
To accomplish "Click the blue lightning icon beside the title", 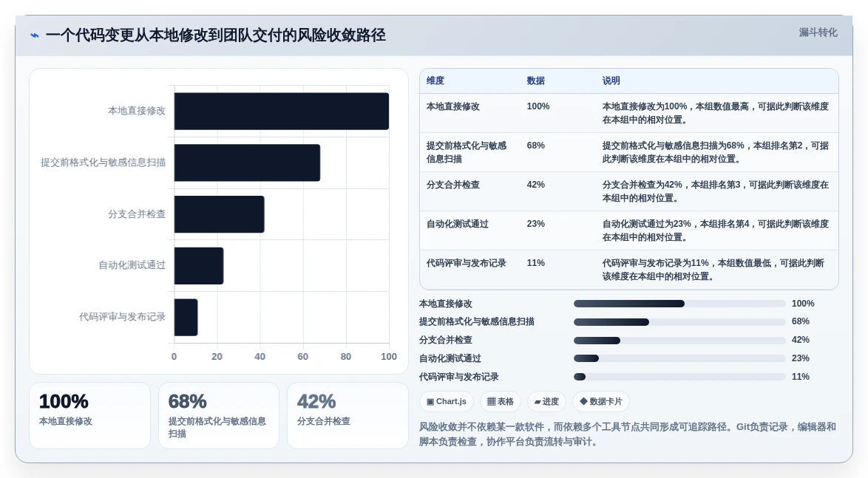I will click(x=35, y=35).
